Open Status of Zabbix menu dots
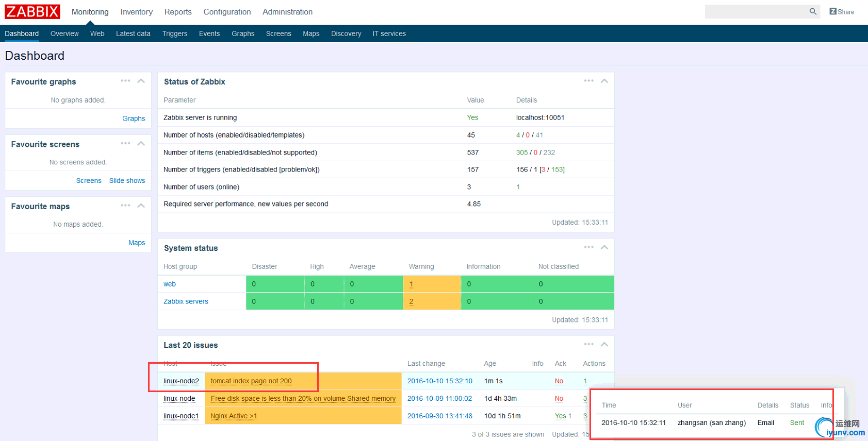Screen dimensions: 868x441 point(588,81)
